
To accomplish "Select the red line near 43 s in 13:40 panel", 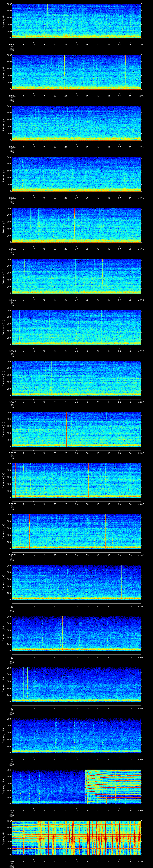I will [105, 531].
